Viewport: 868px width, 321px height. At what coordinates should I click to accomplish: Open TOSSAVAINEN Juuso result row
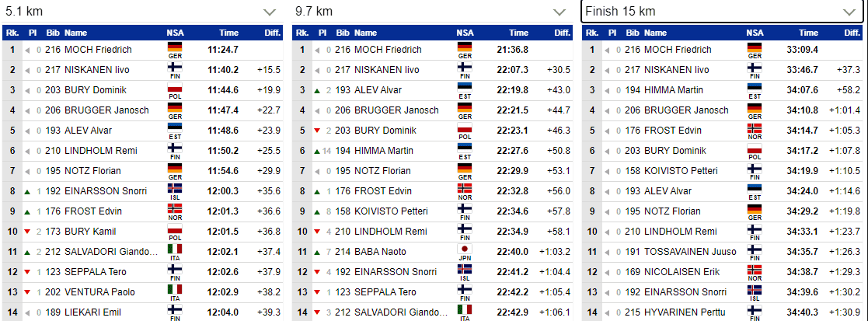tap(723, 252)
